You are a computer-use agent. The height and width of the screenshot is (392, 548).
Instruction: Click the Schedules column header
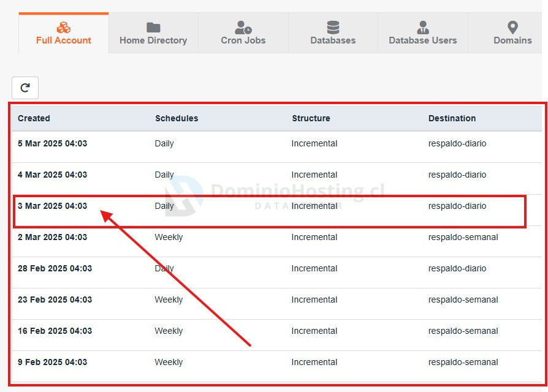(x=177, y=118)
